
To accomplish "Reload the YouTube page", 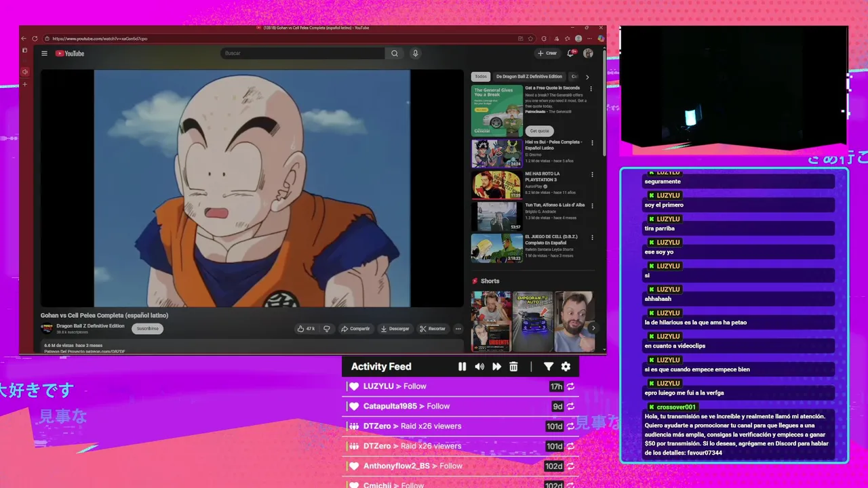I will point(35,39).
